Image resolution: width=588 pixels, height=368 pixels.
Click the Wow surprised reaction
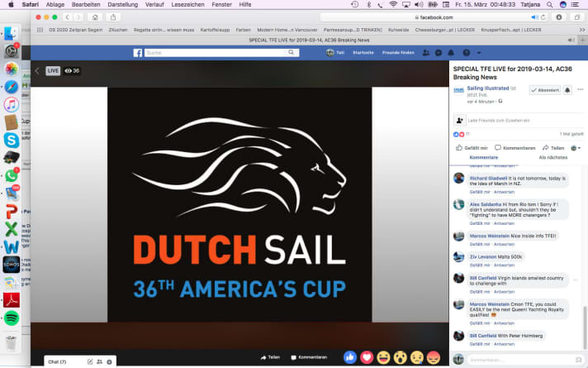coord(401,357)
